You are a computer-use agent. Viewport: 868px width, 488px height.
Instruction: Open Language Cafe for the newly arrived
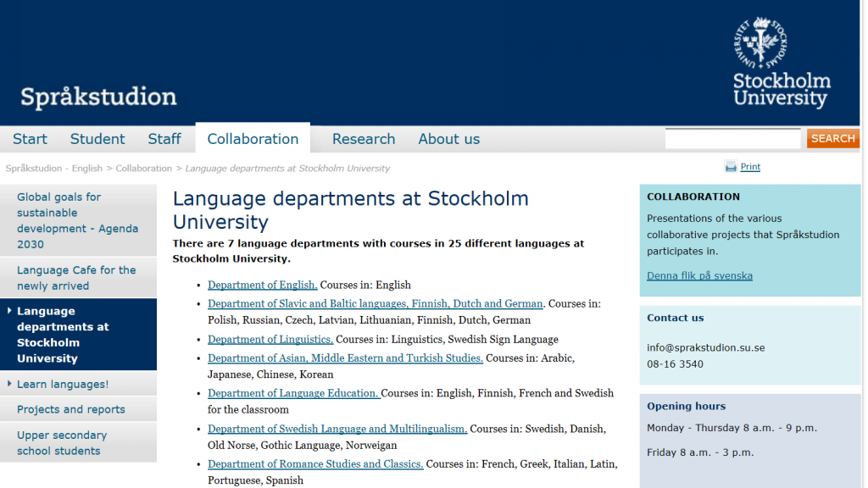[78, 278]
